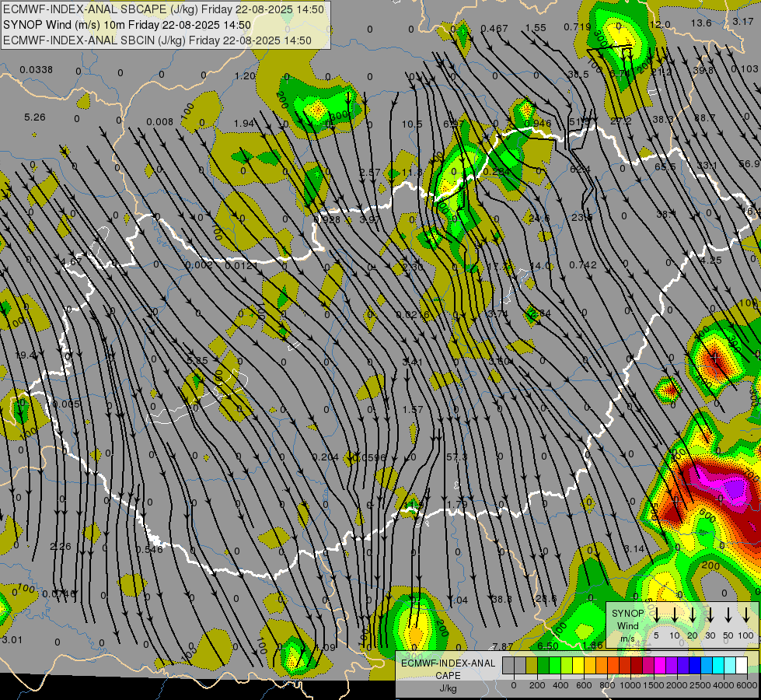This screenshot has width=761, height=700.
Task: Click the 6000 tick label on CAPE scale
Action: pyautogui.click(x=748, y=685)
